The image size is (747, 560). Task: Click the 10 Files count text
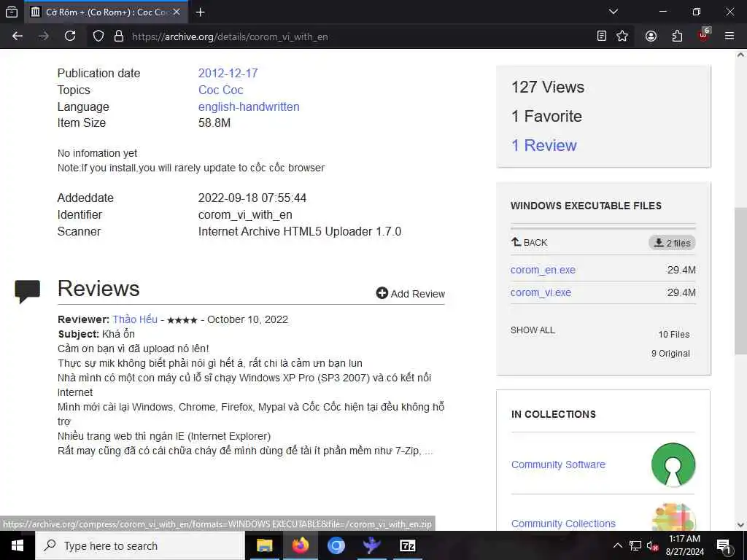coord(673,334)
